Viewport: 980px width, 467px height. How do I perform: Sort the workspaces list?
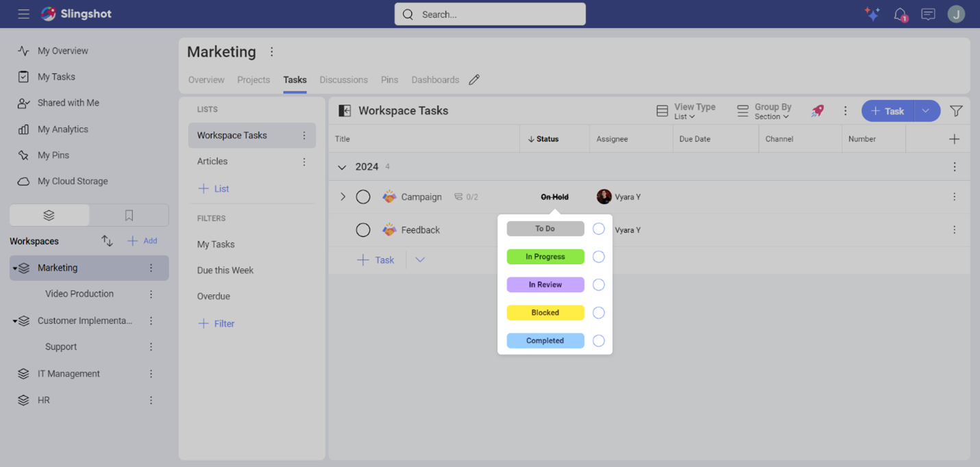click(107, 240)
